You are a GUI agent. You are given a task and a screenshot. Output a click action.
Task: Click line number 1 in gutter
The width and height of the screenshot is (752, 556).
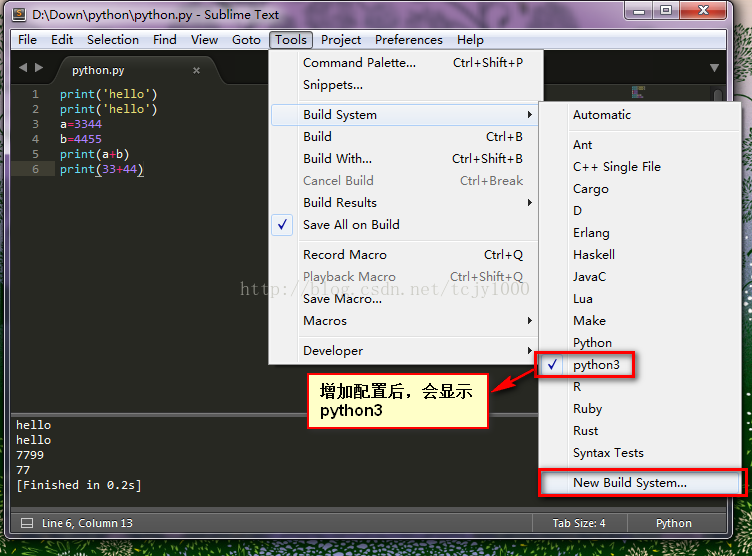tap(35, 94)
